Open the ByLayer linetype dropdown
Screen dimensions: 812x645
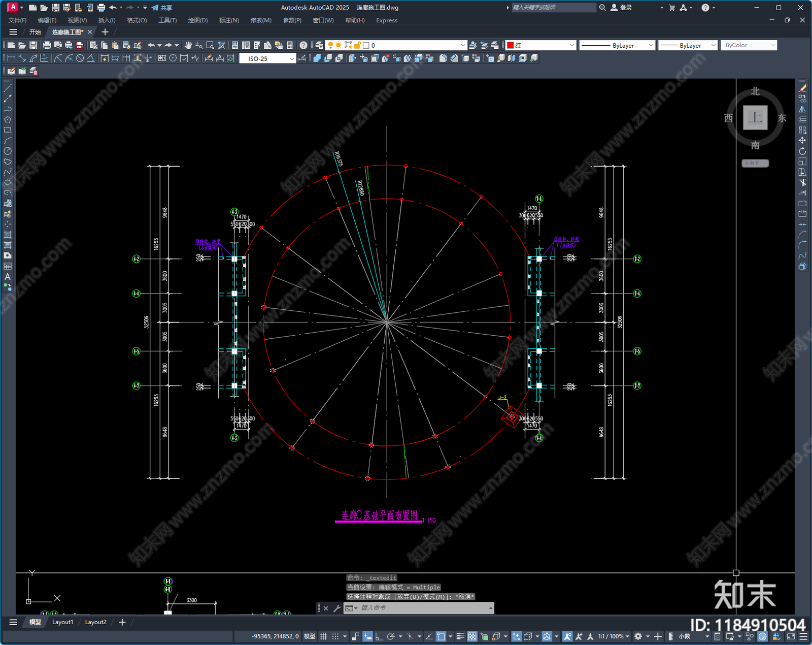pyautogui.click(x=617, y=45)
